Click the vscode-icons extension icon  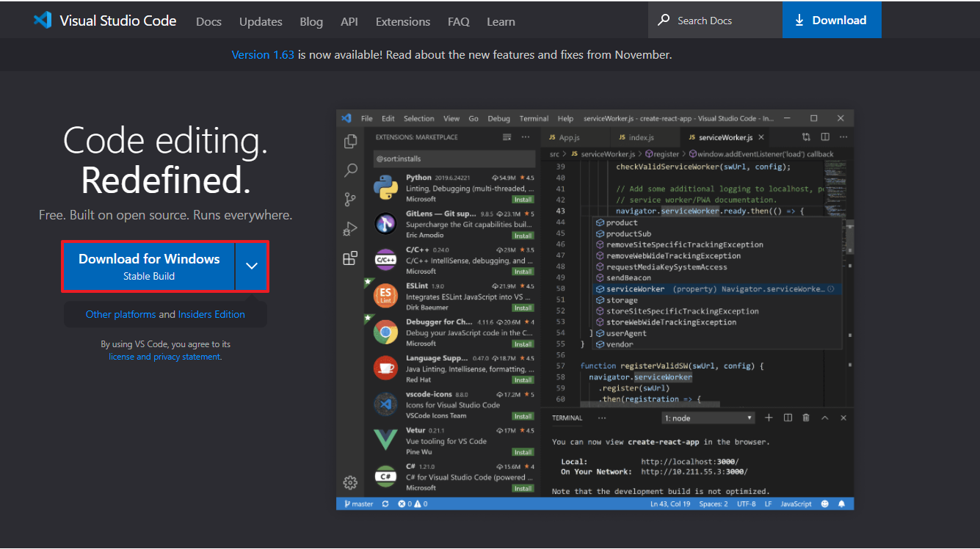click(385, 404)
